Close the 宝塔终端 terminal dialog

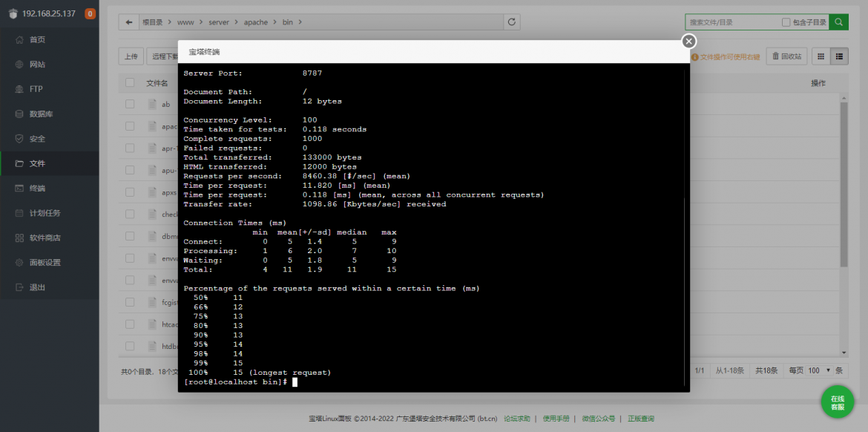point(688,41)
